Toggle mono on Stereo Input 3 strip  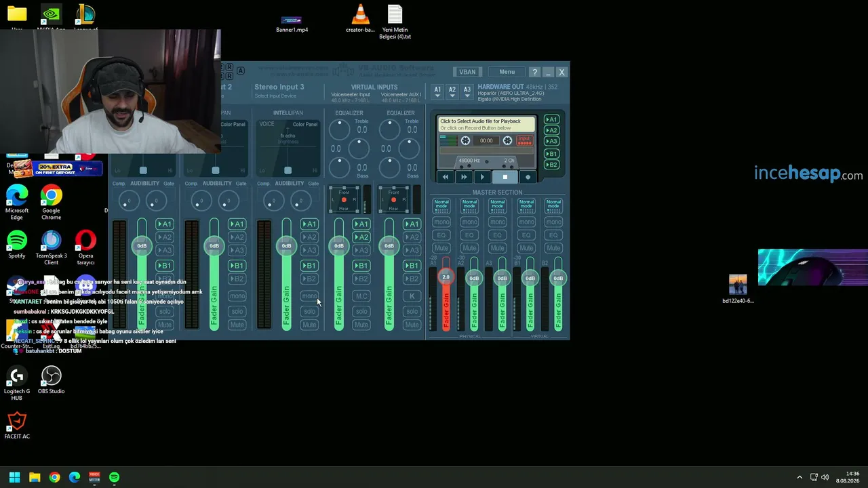[309, 296]
